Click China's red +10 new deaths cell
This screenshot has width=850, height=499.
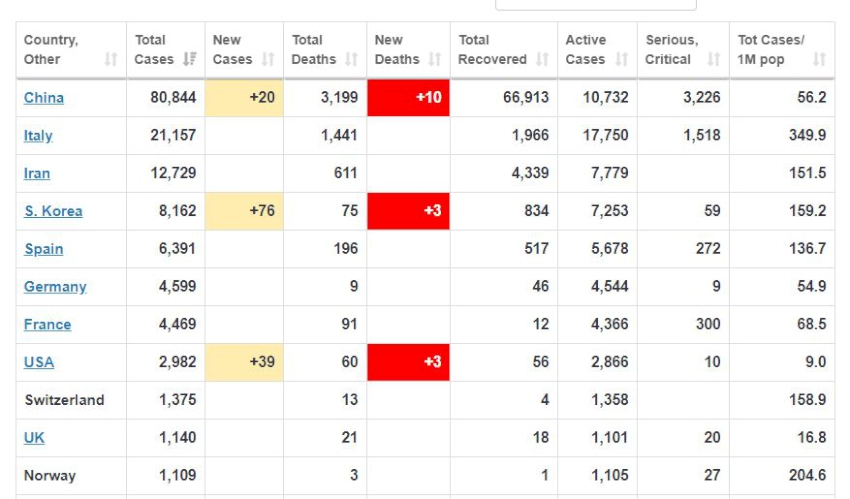click(x=408, y=98)
